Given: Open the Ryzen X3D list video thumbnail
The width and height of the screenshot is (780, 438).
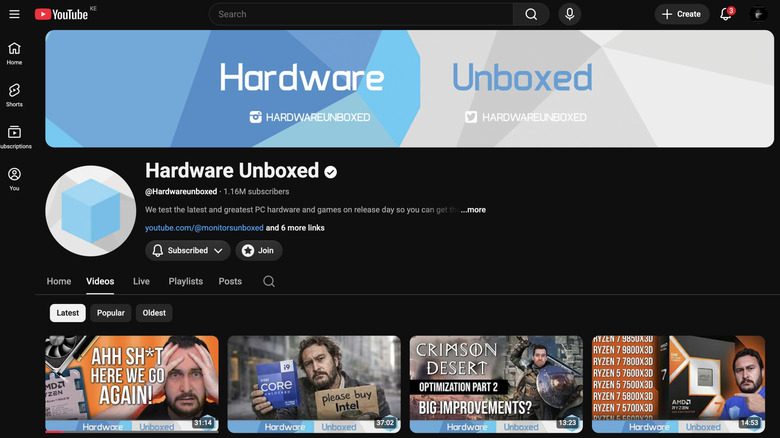Looking at the screenshot, I should tap(679, 384).
